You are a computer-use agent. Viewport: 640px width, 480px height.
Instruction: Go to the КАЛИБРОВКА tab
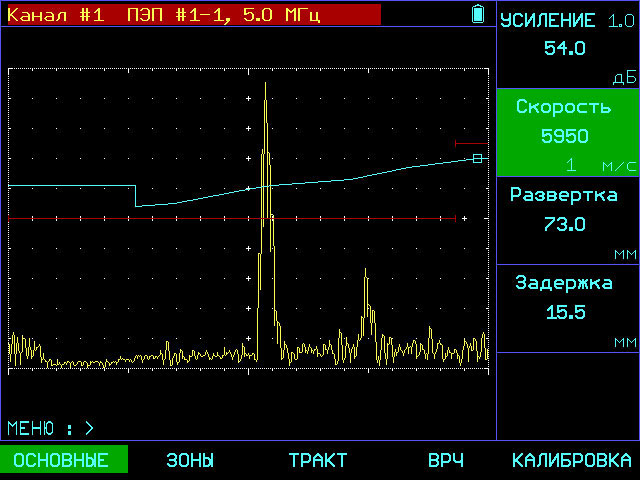[571, 460]
